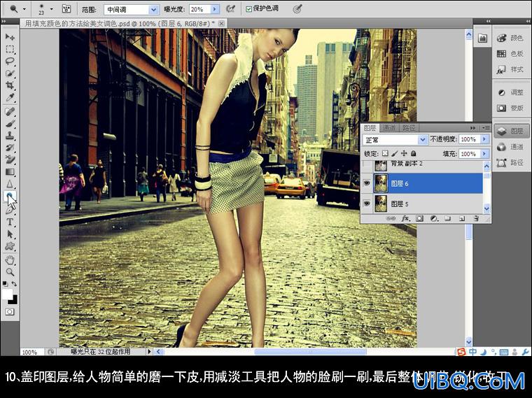The width and height of the screenshot is (532, 398).
Task: Hide layer 图层 6 eye icon
Action: (367, 183)
